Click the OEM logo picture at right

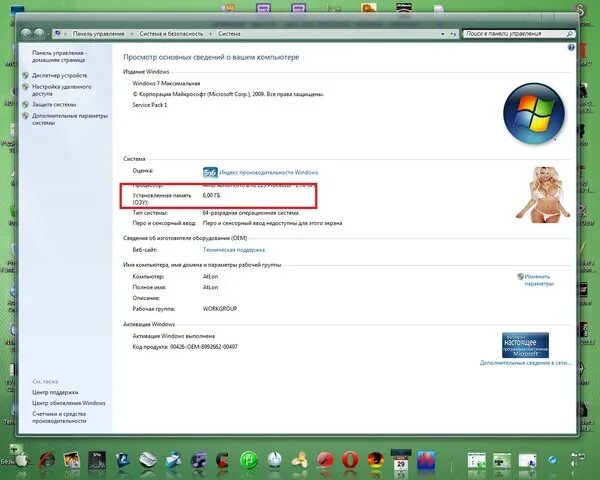(x=543, y=195)
